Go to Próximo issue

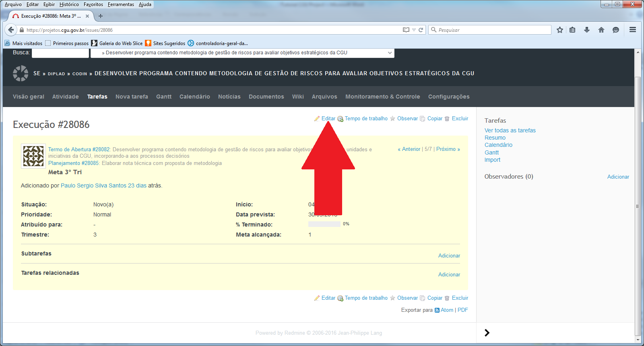pyautogui.click(x=448, y=149)
